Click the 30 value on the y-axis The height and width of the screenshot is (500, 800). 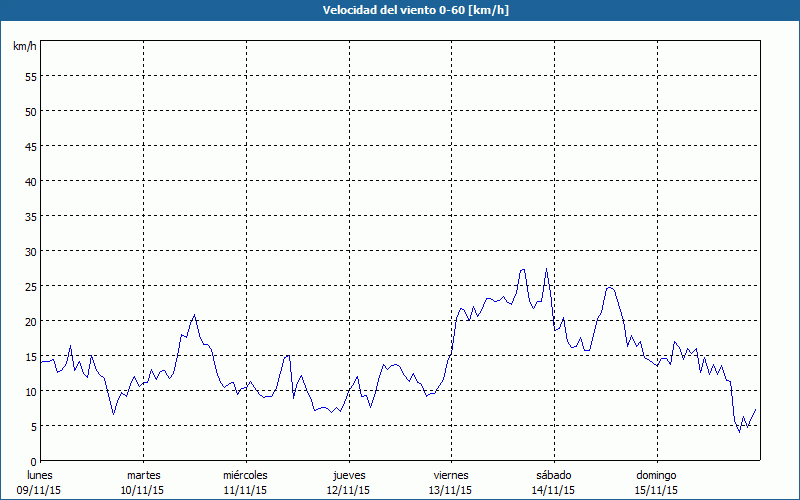[x=30, y=251]
